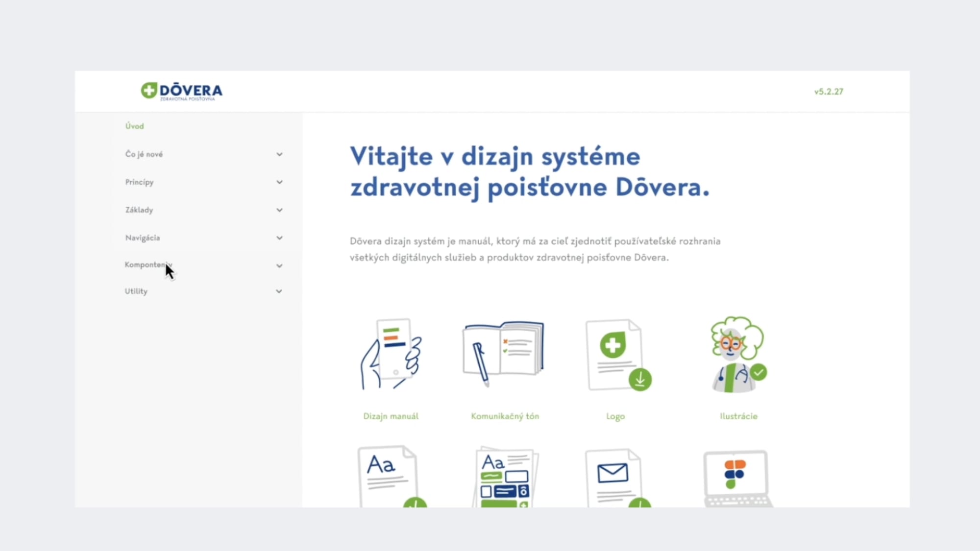Select Čo je nové in sidebar
The image size is (980, 551).
click(144, 154)
